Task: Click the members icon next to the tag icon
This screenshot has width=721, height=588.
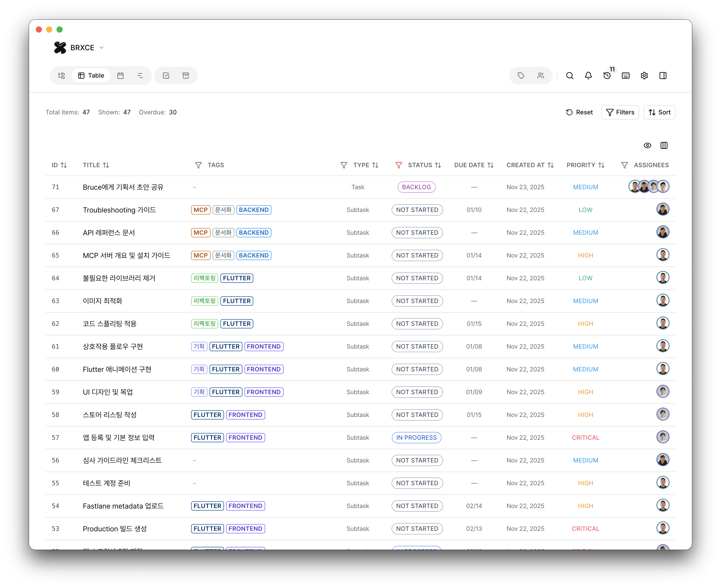Action: pos(541,76)
